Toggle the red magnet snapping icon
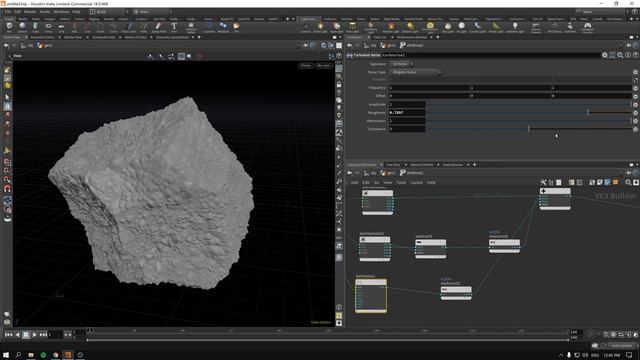The height and width of the screenshot is (360, 640). 7,189
